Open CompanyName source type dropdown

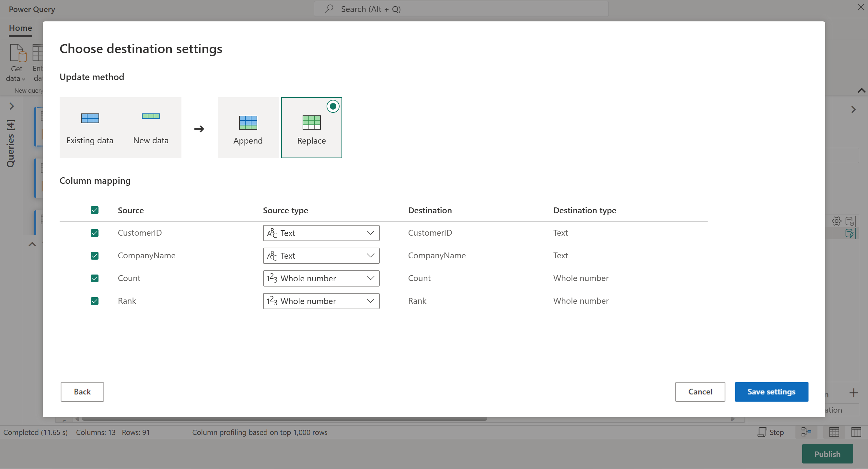click(x=321, y=256)
